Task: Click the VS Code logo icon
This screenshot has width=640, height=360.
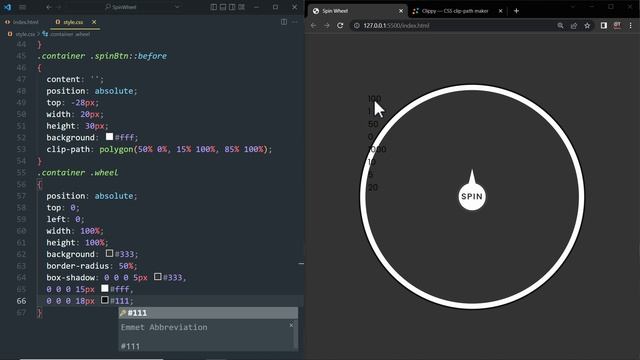Action: click(x=7, y=7)
